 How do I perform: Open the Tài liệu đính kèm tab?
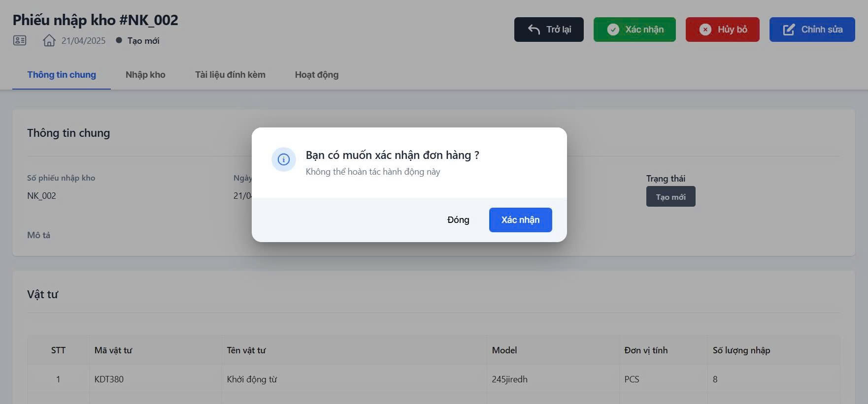tap(230, 75)
